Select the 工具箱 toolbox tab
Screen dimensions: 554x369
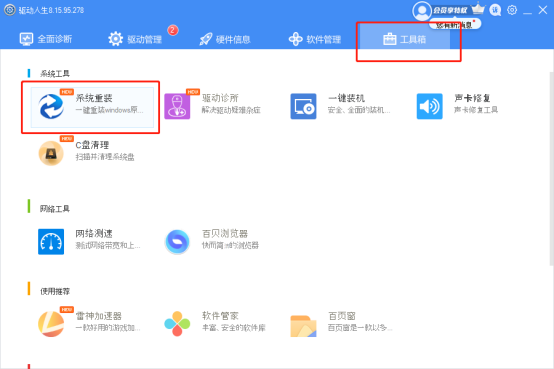pos(405,39)
